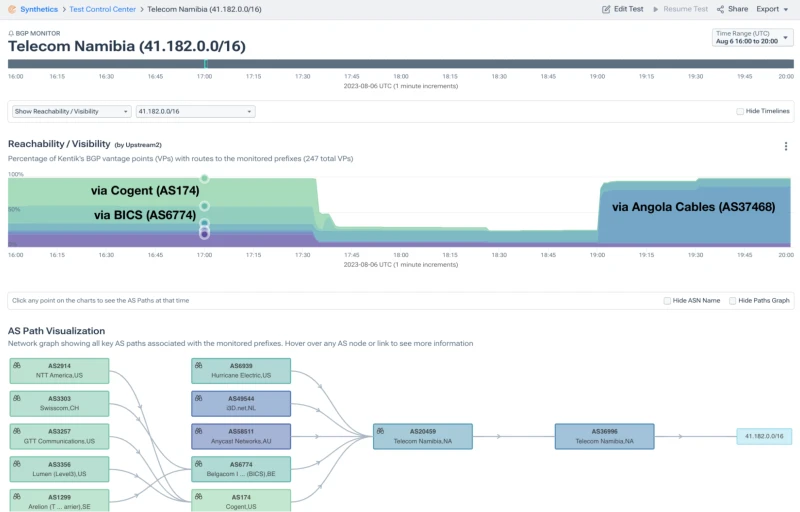This screenshot has height=512, width=800.
Task: Select the AS174 Cogent node
Action: coord(241,501)
